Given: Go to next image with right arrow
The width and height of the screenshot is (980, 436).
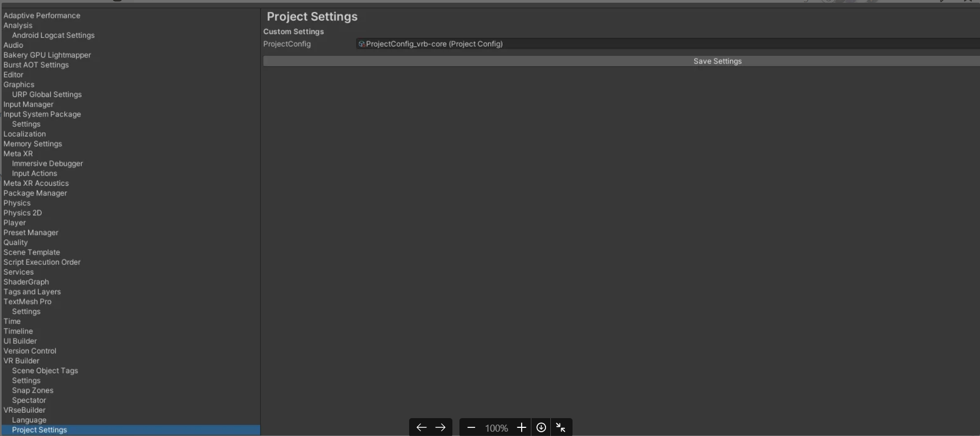Looking at the screenshot, I should [x=440, y=427].
